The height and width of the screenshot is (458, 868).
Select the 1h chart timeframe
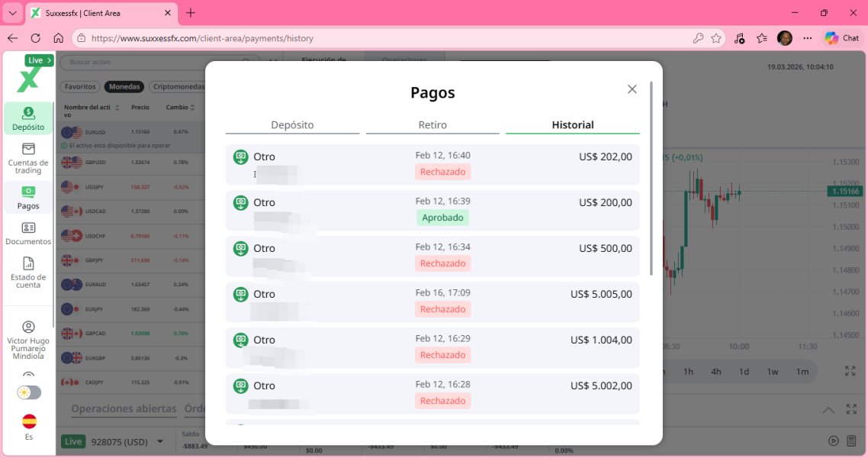[688, 372]
